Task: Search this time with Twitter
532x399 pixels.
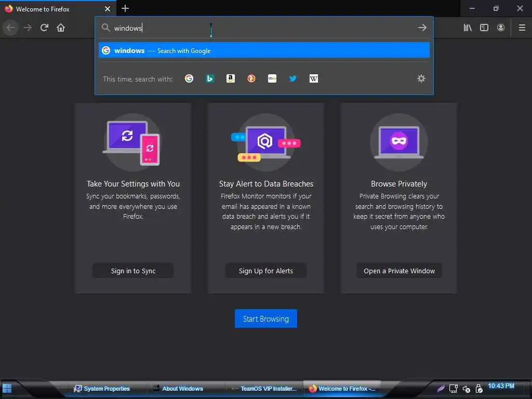Action: click(x=293, y=79)
